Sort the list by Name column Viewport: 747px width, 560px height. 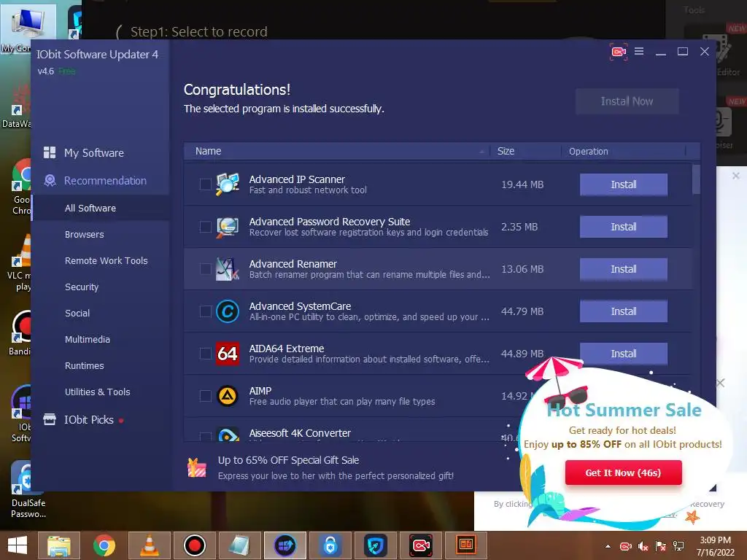[x=337, y=151]
